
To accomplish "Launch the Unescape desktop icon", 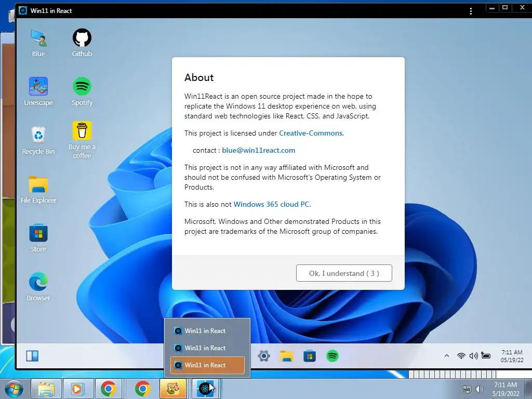I will (38, 91).
